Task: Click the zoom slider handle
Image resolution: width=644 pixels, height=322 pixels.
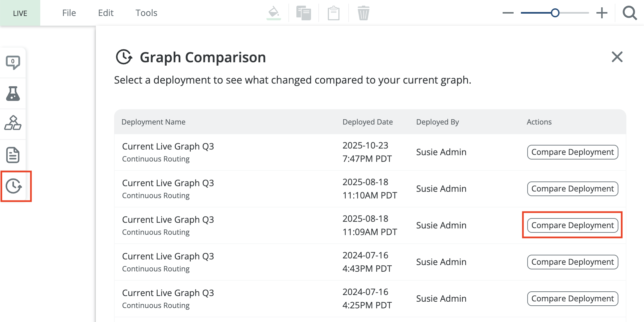Action: pos(555,13)
